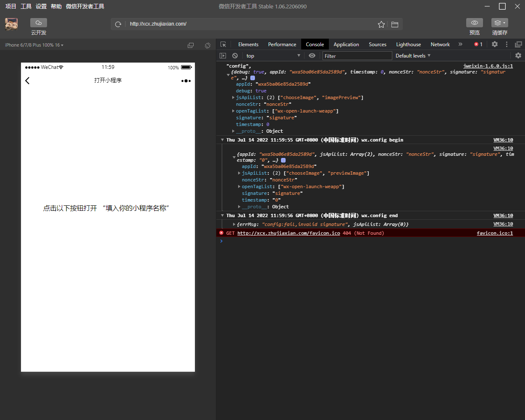This screenshot has height=420, width=525.
Task: Open the VM36:10 link beside wx.config end
Action: tap(503, 215)
